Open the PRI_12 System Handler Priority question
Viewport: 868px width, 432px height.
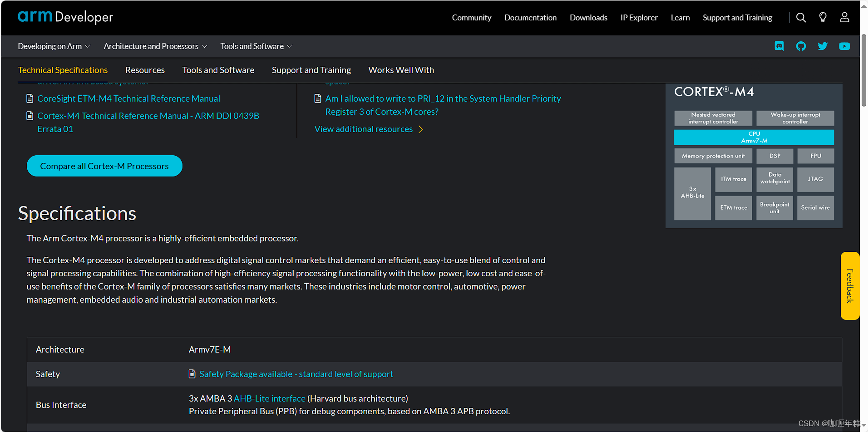(443, 105)
